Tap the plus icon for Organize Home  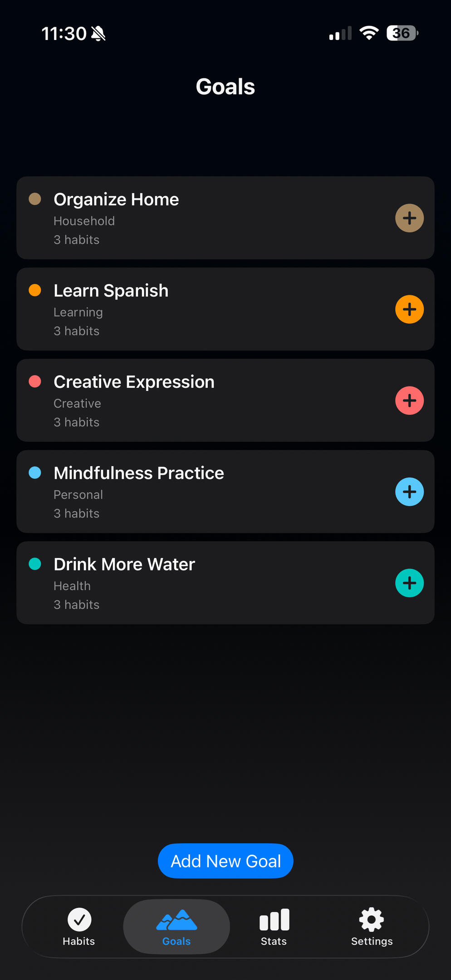[x=409, y=218]
